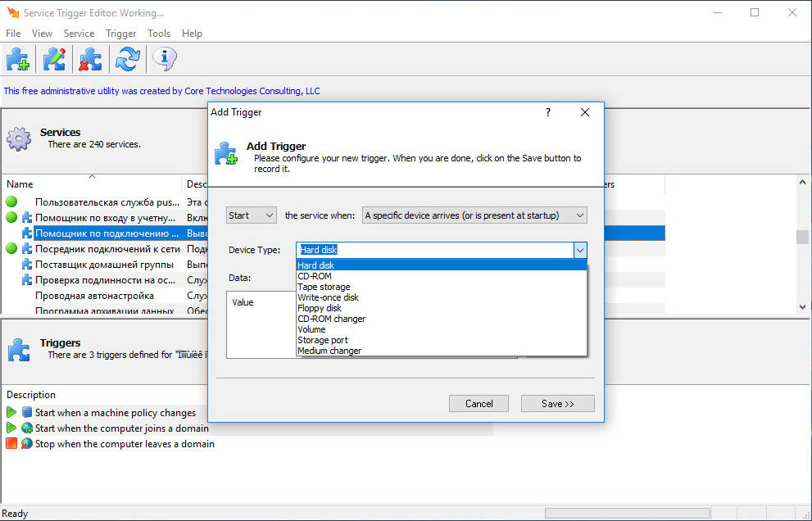Click puzzle icon beside Помощник по подключению

tap(27, 233)
